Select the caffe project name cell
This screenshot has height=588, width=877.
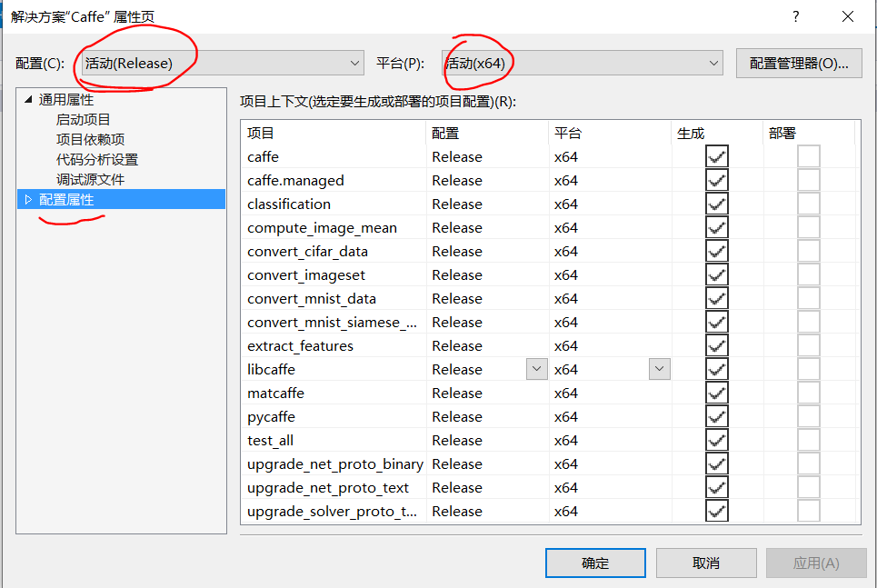334,156
